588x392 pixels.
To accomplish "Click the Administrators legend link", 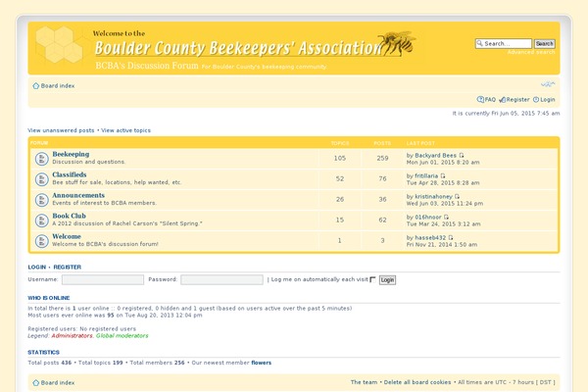I will [x=72, y=336].
